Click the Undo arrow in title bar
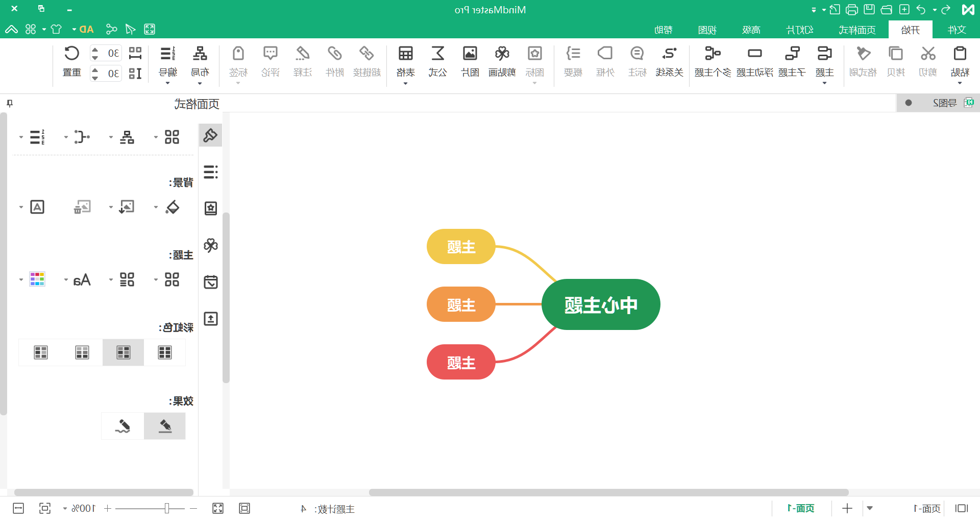This screenshot has width=980, height=520. click(x=921, y=9)
